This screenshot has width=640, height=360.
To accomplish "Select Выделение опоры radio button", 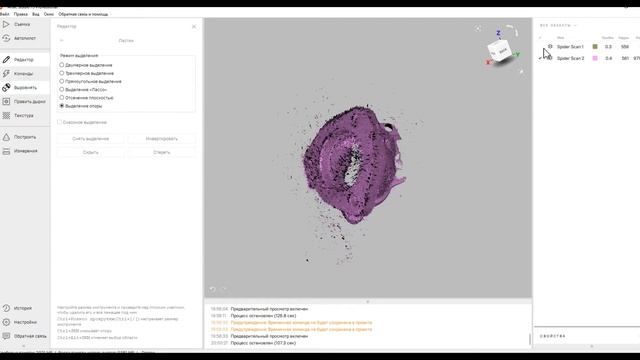I will [x=62, y=106].
